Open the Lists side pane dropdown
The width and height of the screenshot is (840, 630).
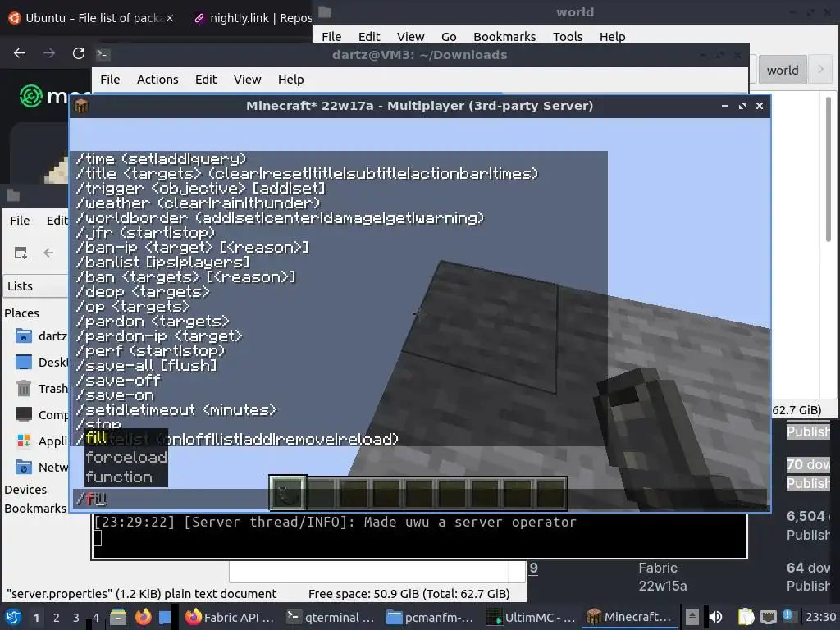pos(35,286)
